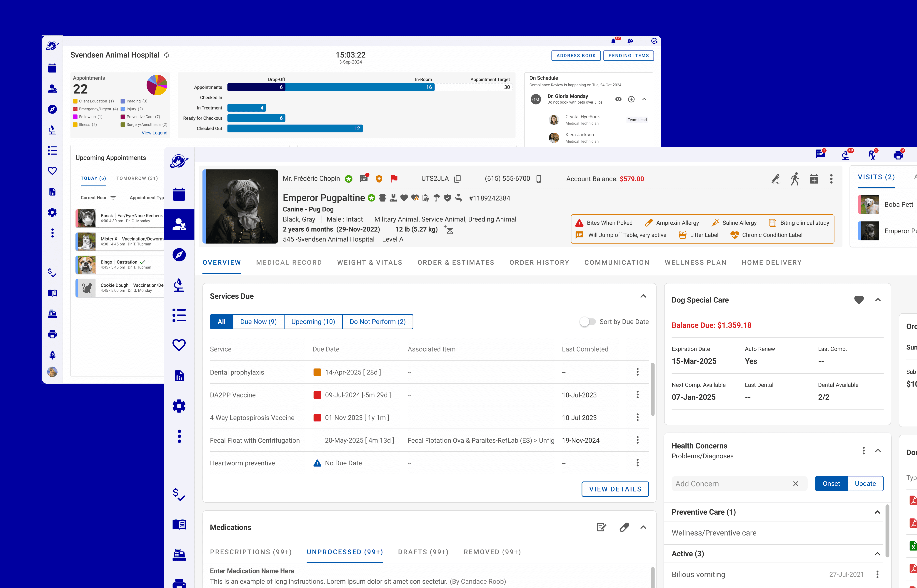This screenshot has height=588, width=917.
Task: Toggle the Sort by Due Date switch
Action: point(588,322)
